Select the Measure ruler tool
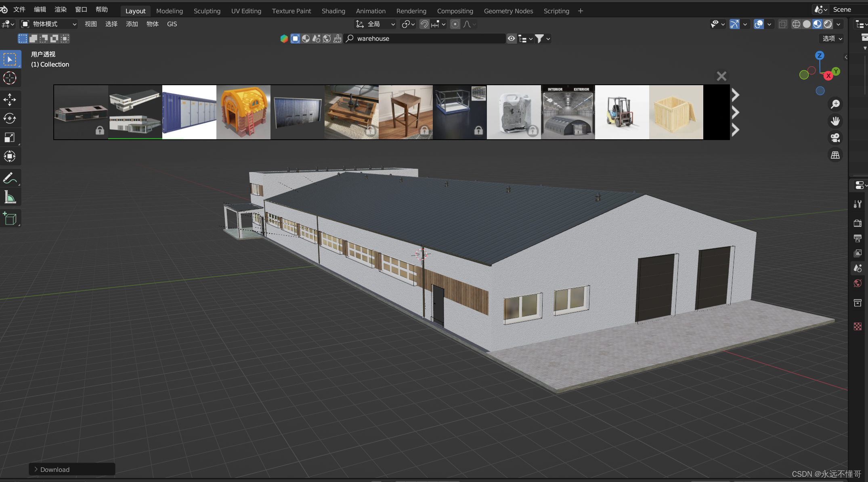 click(10, 197)
